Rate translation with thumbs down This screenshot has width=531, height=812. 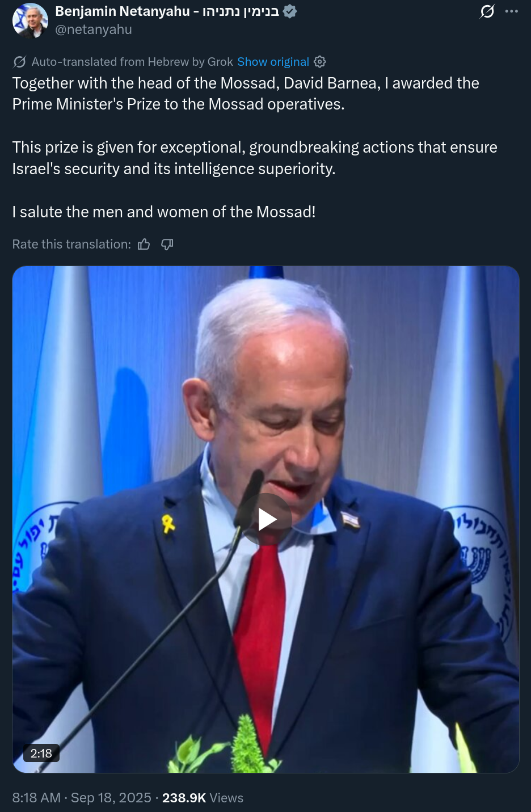(x=167, y=244)
